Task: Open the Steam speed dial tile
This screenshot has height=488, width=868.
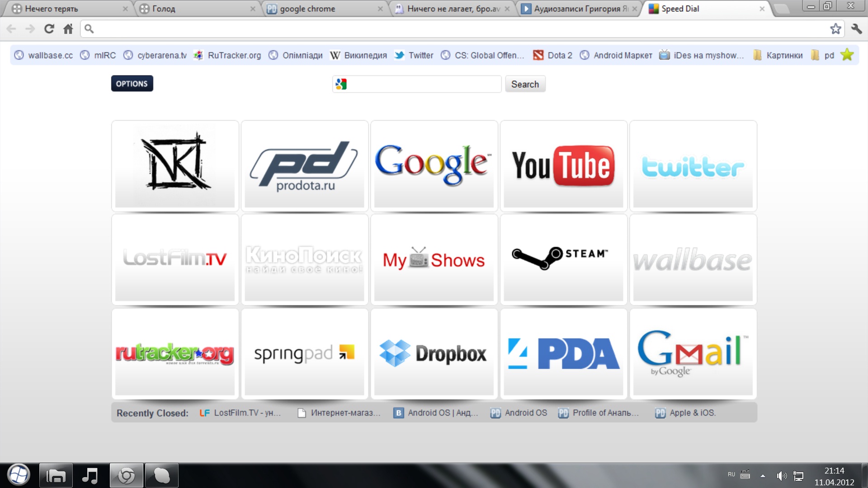Action: [563, 259]
